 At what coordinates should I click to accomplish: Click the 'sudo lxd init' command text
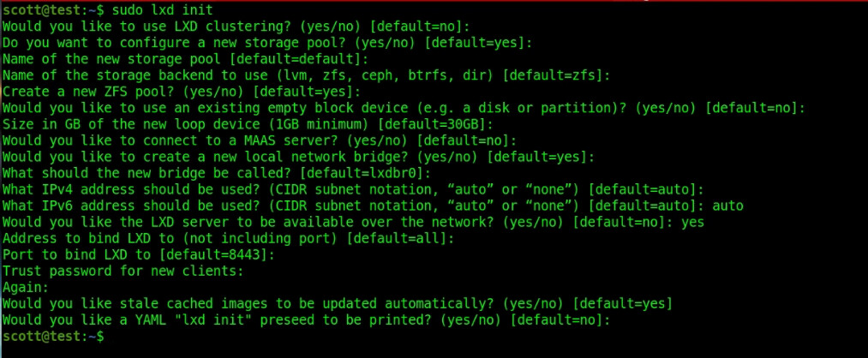pos(162,10)
